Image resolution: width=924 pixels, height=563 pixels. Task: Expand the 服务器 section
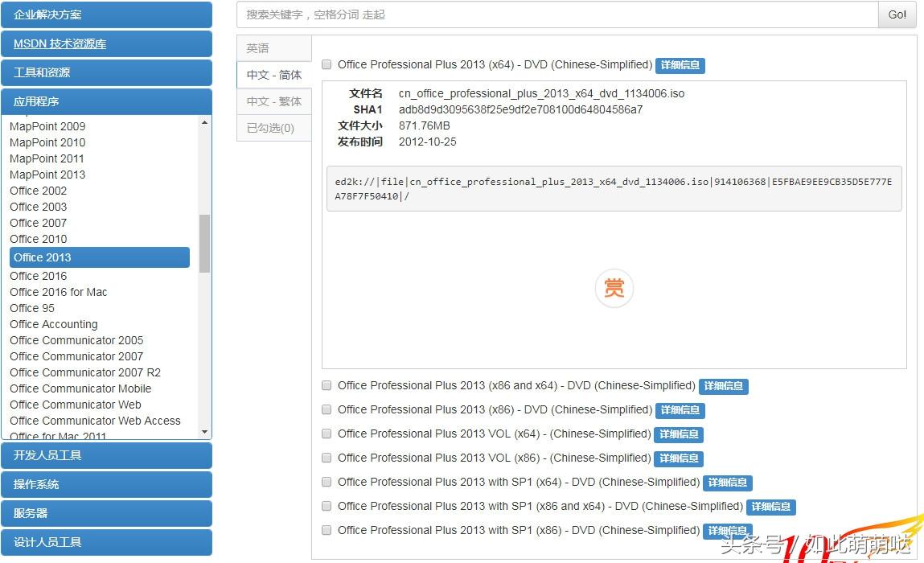(x=107, y=513)
